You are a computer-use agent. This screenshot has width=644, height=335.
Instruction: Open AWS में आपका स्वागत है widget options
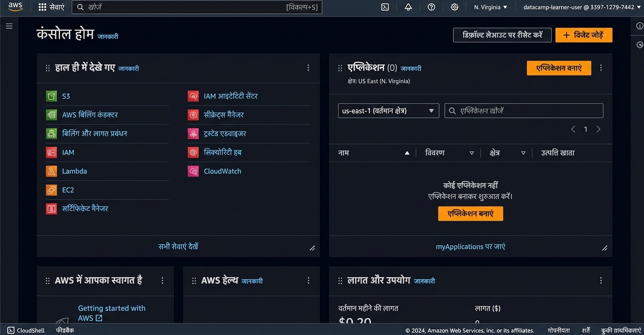162,280
